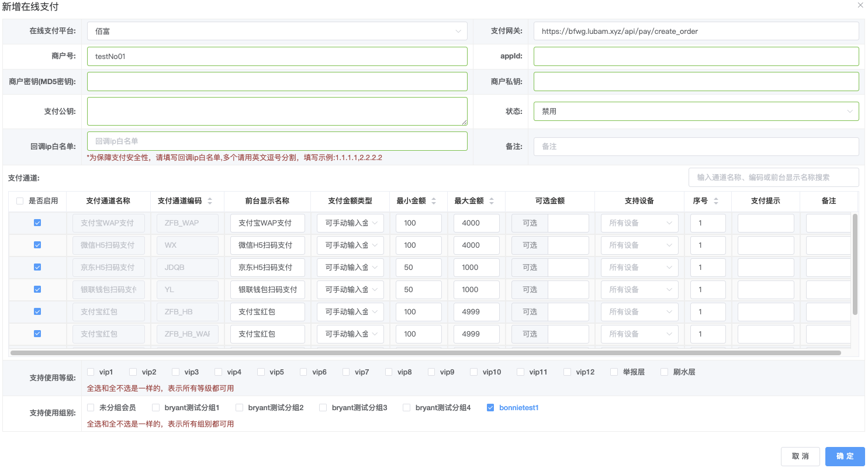Uncheck the bonnietest1 group checkbox
Image resolution: width=868 pixels, height=468 pixels.
point(490,408)
